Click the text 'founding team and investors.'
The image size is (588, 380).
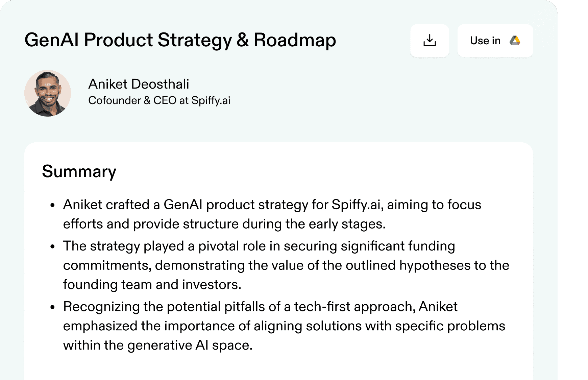152,285
